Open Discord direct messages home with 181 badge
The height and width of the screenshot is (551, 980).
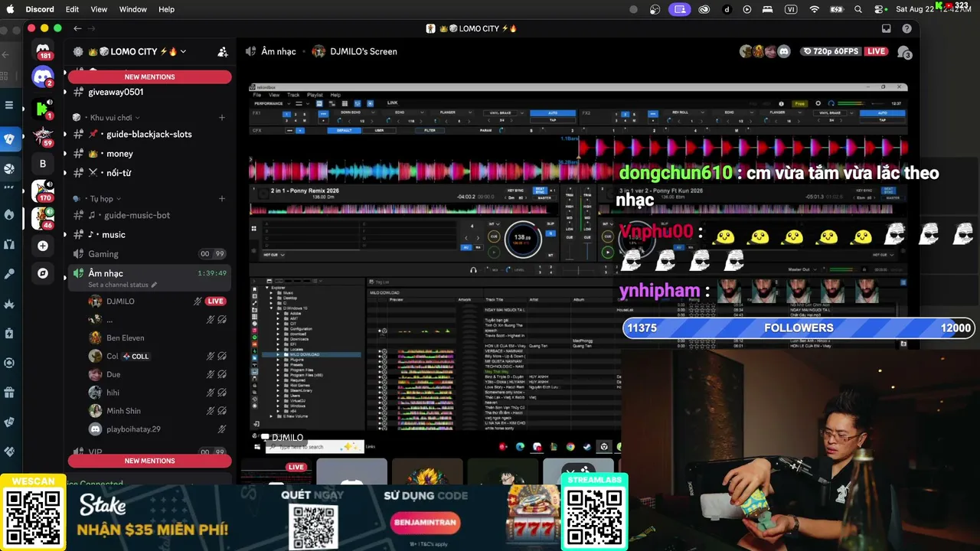point(43,50)
